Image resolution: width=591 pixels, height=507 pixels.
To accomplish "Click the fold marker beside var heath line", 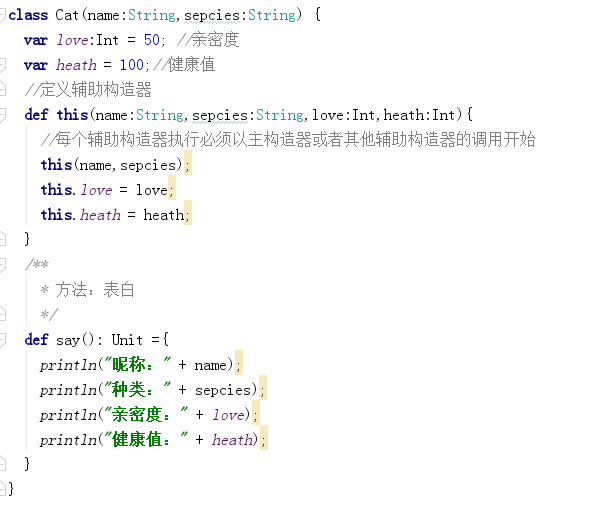I will tap(3, 65).
